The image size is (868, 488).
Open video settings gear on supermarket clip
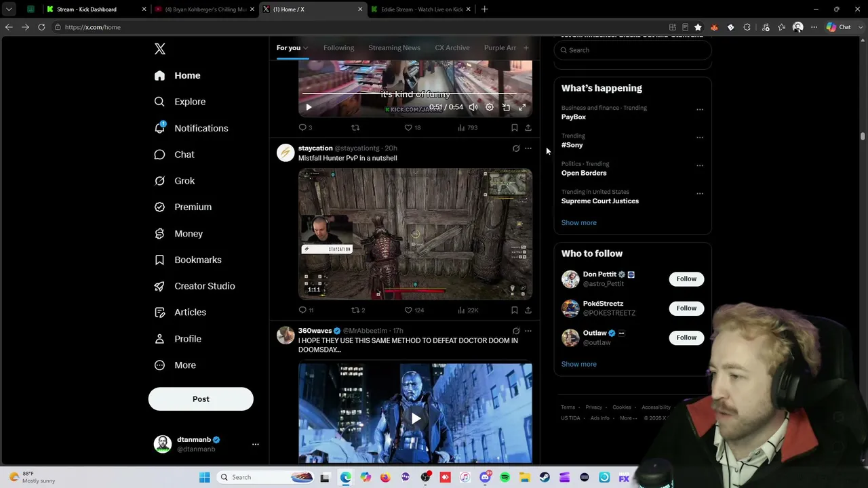(x=490, y=107)
